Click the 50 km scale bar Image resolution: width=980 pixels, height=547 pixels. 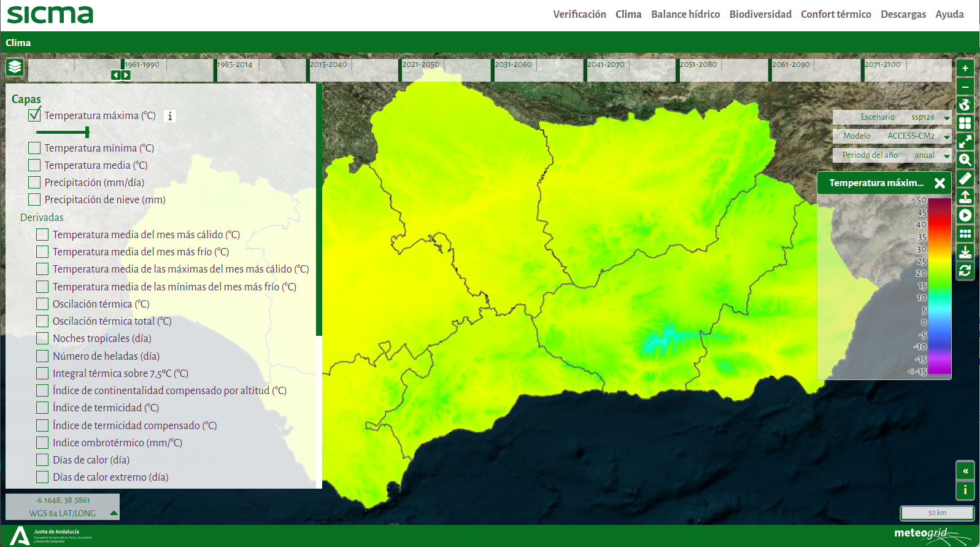coord(937,513)
